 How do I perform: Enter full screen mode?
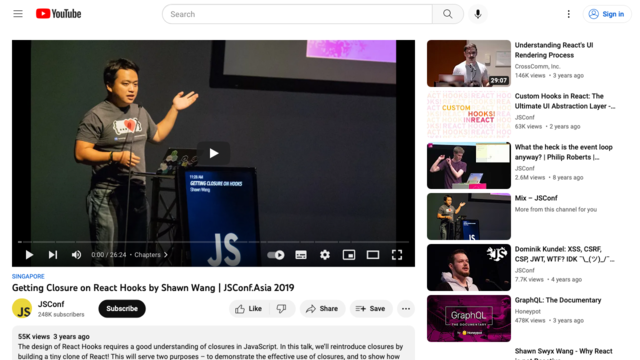point(397,255)
